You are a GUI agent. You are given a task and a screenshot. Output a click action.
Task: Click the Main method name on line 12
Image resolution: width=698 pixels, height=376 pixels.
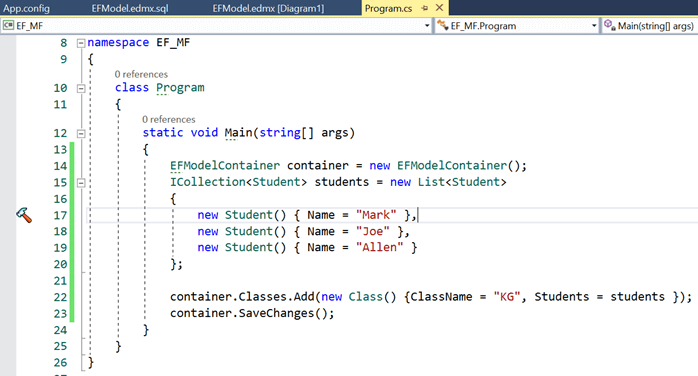click(x=239, y=133)
